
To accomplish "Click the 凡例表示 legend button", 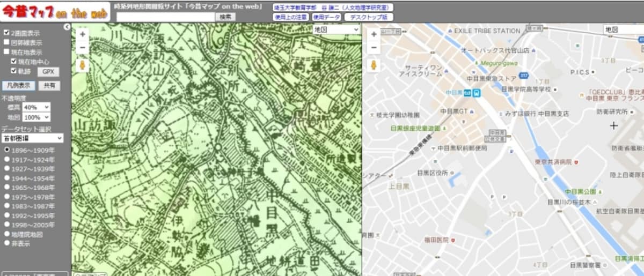I will pyautogui.click(x=19, y=86).
